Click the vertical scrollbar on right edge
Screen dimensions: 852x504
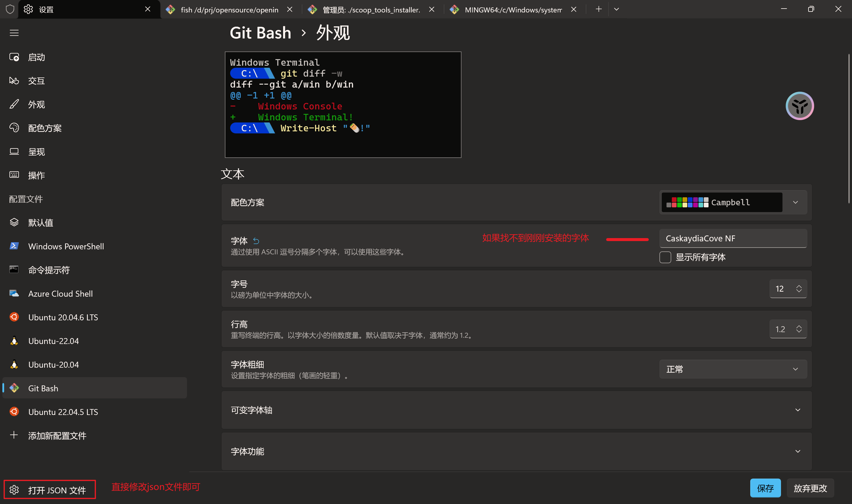(849, 129)
